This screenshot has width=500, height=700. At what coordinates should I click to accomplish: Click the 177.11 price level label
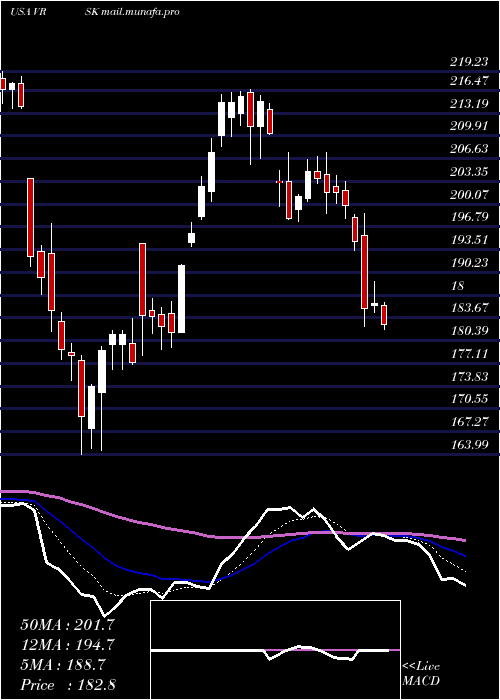point(469,354)
